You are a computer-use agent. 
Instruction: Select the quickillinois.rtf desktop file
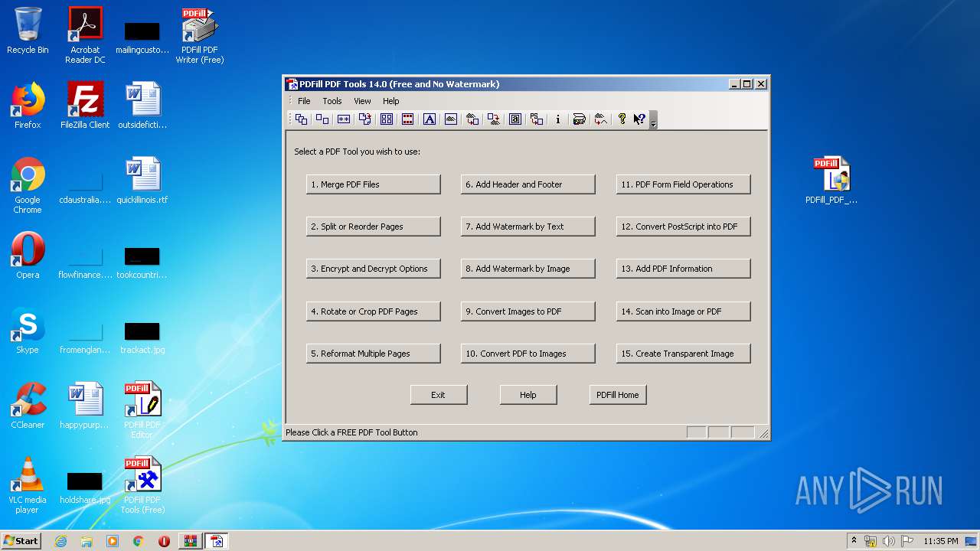pos(142,181)
